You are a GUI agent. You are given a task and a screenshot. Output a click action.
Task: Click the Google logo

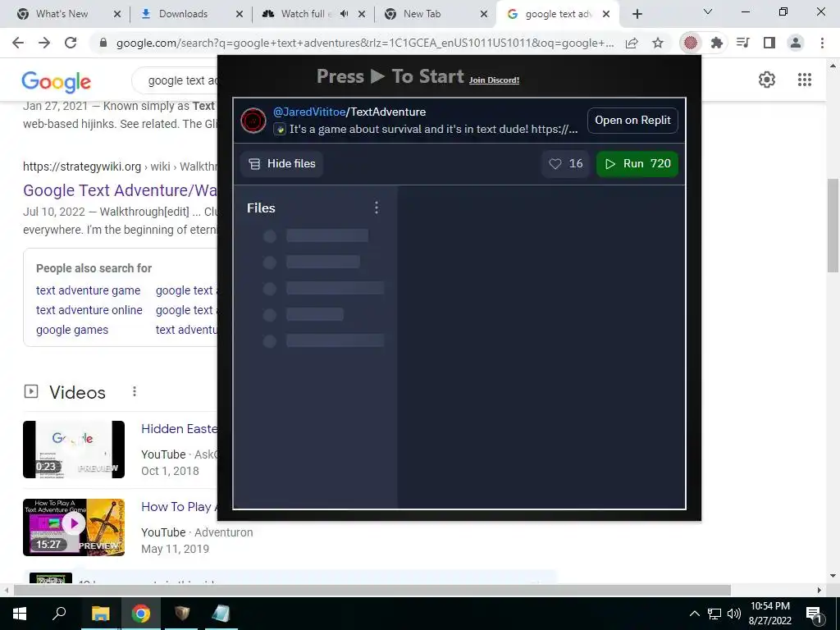coord(57,81)
